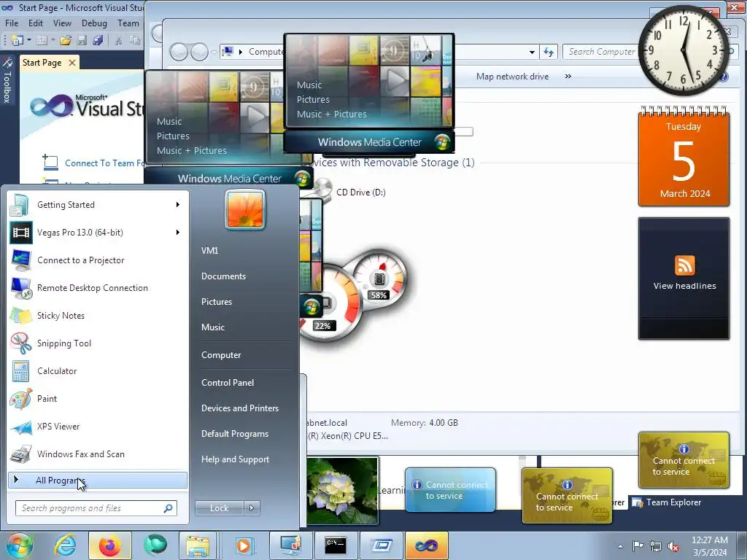The width and height of the screenshot is (747, 560).
Task: Show All Programs list
Action: [98, 480]
